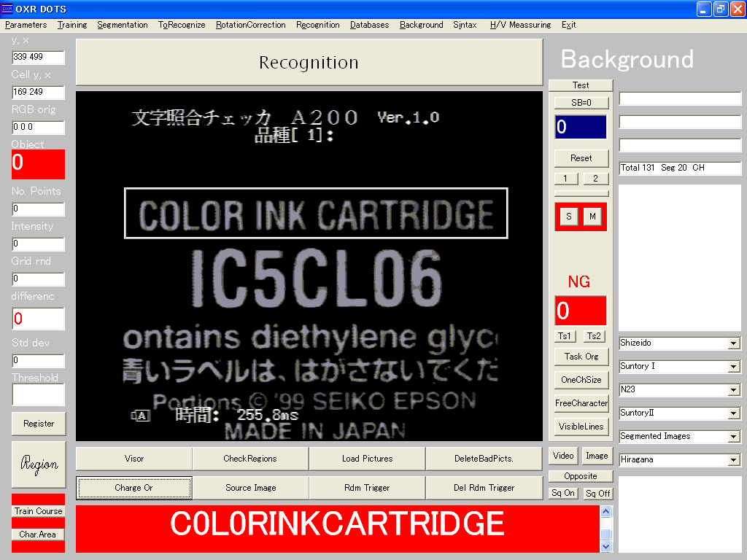The height and width of the screenshot is (560, 747).
Task: Open the Segmentation menu
Action: (123, 25)
